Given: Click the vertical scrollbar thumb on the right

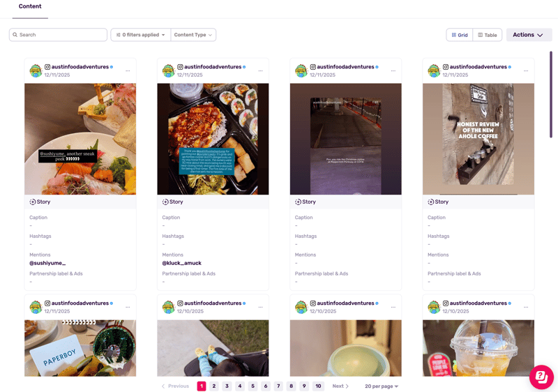Looking at the screenshot, I should click(x=551, y=94).
